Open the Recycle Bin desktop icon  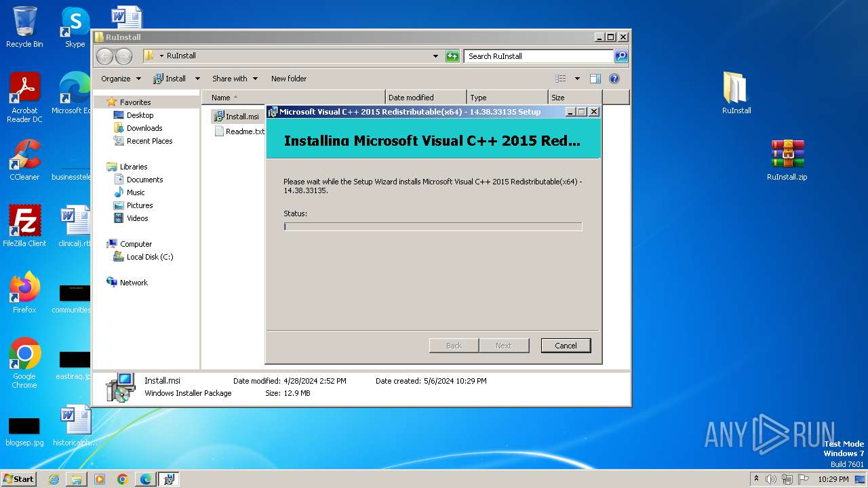[24, 27]
